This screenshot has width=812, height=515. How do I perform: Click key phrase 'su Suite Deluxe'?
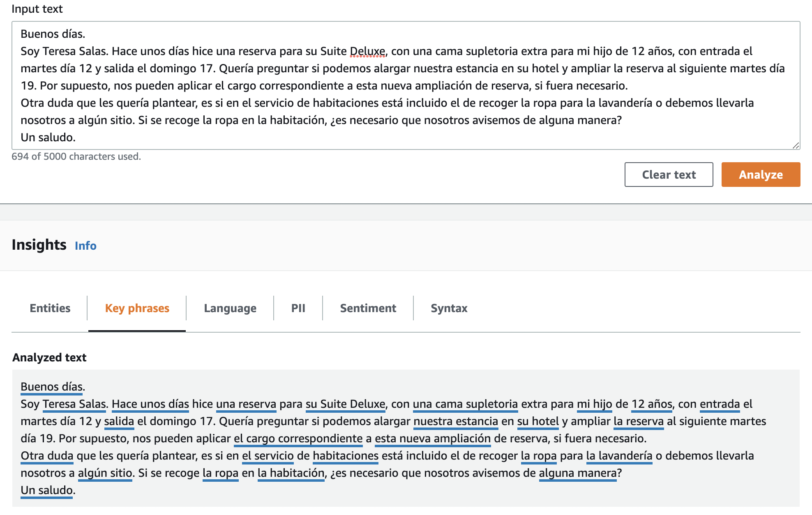tap(345, 404)
